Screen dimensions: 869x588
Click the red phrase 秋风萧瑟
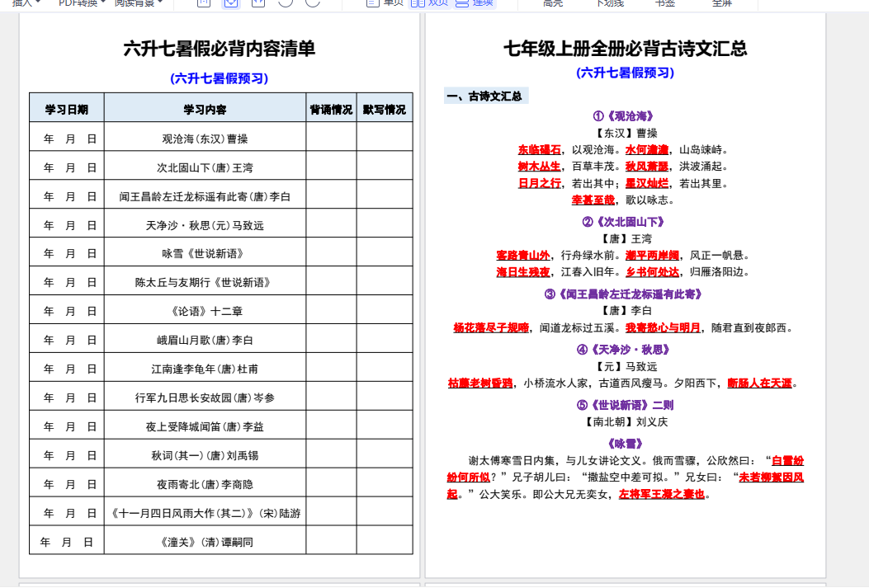coord(647,166)
